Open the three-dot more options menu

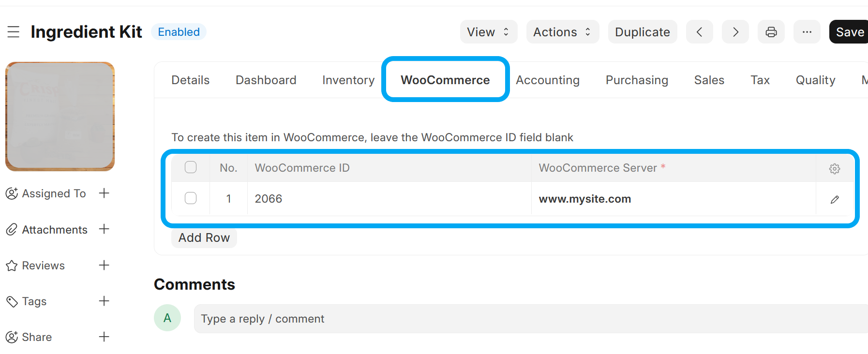tap(807, 32)
